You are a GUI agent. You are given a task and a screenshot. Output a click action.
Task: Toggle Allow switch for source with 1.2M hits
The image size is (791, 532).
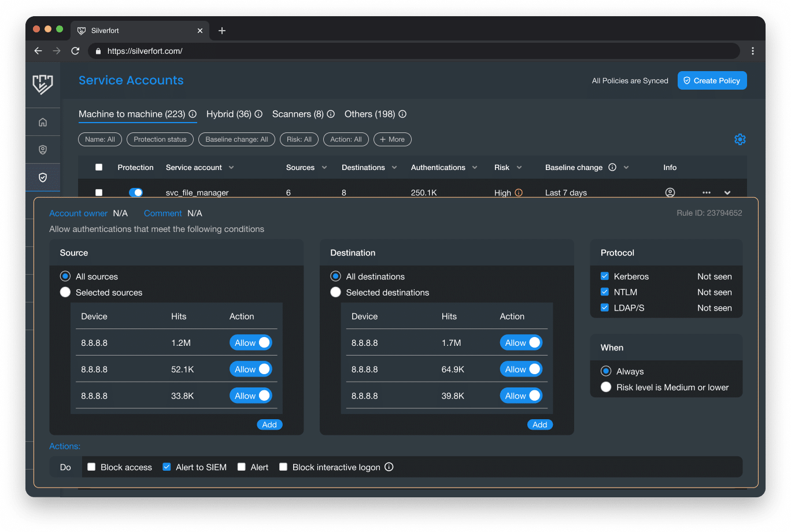click(251, 342)
